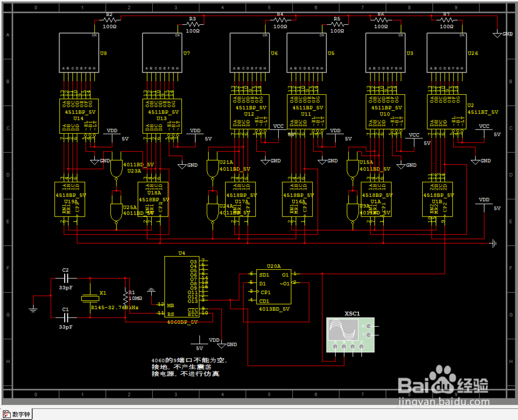Viewport: 518px width, 420px height.
Task: Select the U20A 4013BD_5V flip-flop
Action: point(274,286)
